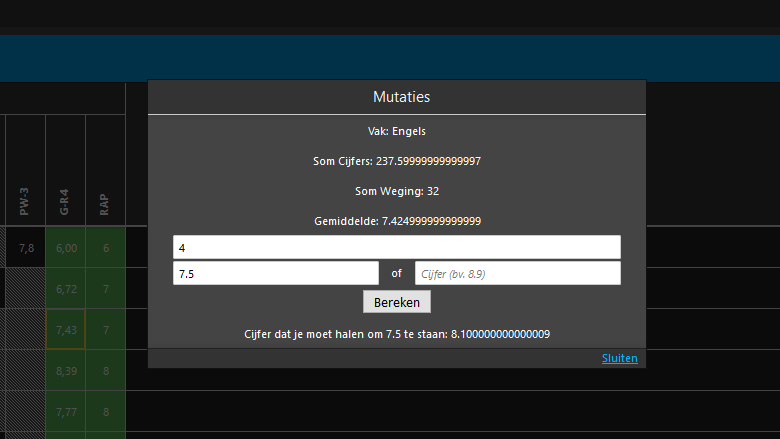This screenshot has height=439, width=780.
Task: Click the Mutaties dialog title
Action: (x=396, y=97)
